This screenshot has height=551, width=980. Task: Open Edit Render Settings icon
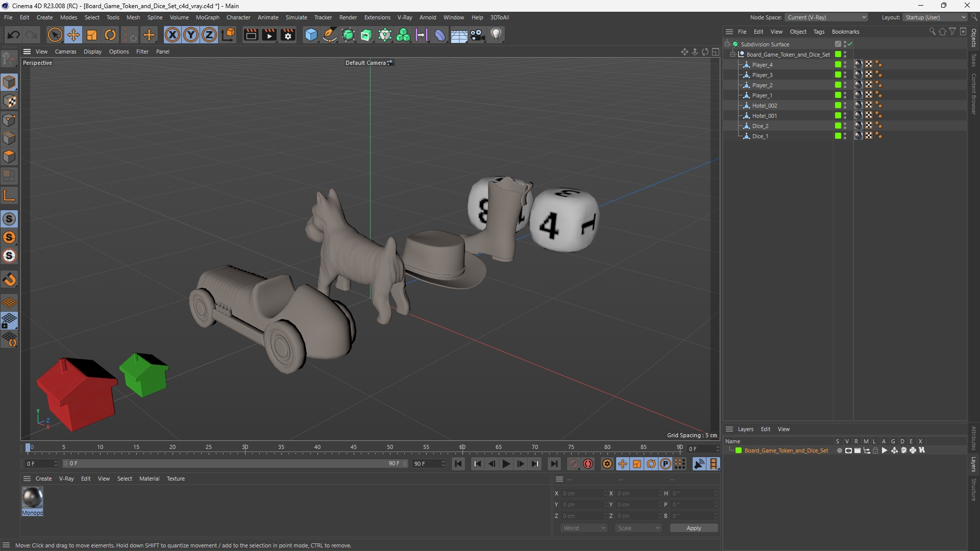click(288, 35)
